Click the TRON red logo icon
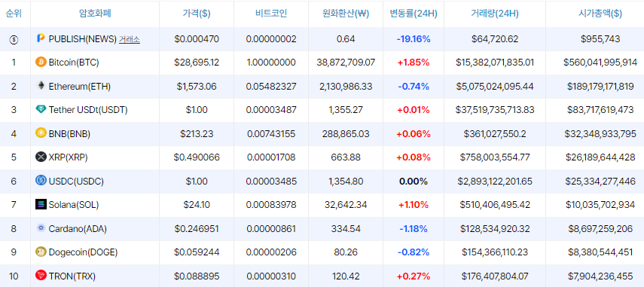 coord(41,276)
